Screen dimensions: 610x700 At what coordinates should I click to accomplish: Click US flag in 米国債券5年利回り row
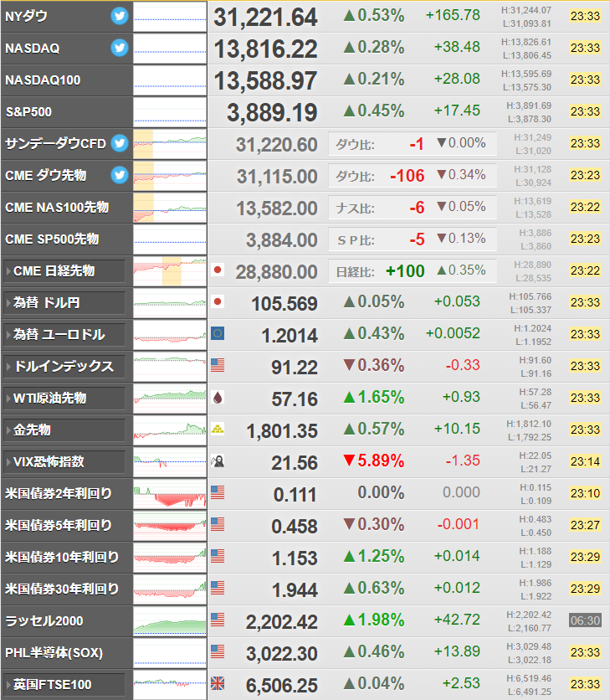pyautogui.click(x=218, y=524)
